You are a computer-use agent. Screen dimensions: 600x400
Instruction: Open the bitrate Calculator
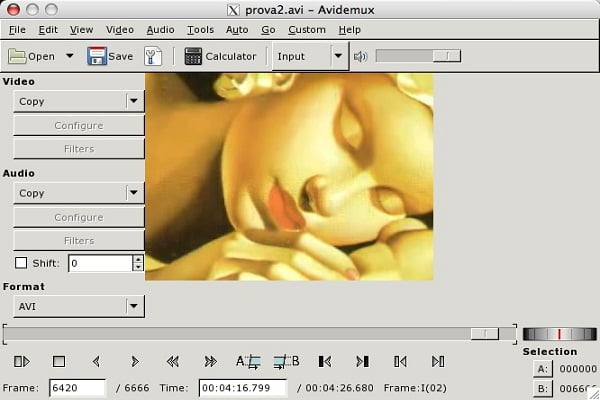pyautogui.click(x=220, y=56)
